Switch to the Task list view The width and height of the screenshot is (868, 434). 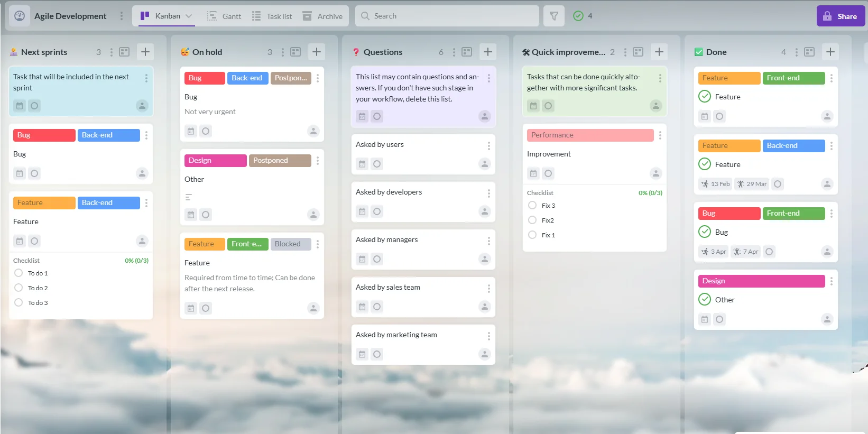272,16
